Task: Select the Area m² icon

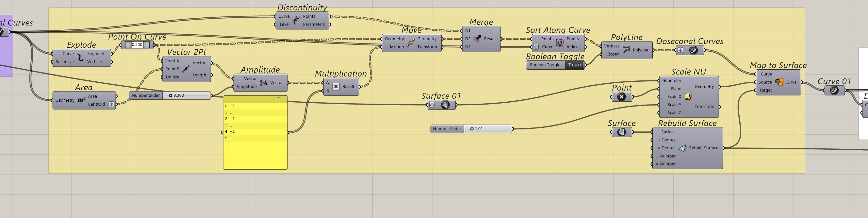Action: click(81, 100)
